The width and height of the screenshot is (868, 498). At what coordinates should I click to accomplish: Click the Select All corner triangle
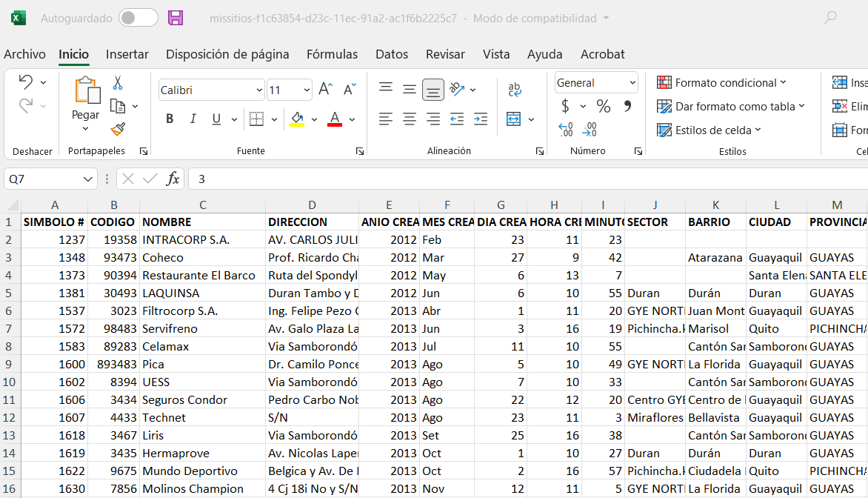11,205
